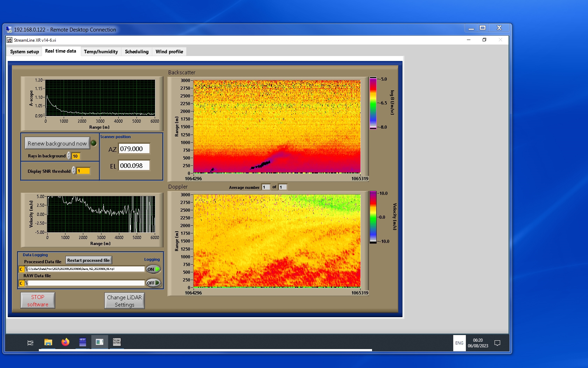The height and width of the screenshot is (368, 588).
Task: Open the Scan sched taskbar app
Action: coord(117,342)
